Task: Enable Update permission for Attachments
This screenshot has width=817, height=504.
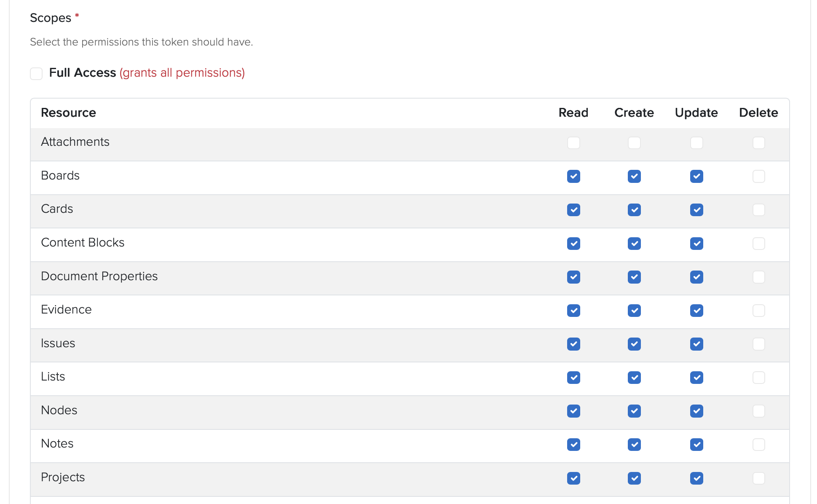Action: [x=696, y=143]
